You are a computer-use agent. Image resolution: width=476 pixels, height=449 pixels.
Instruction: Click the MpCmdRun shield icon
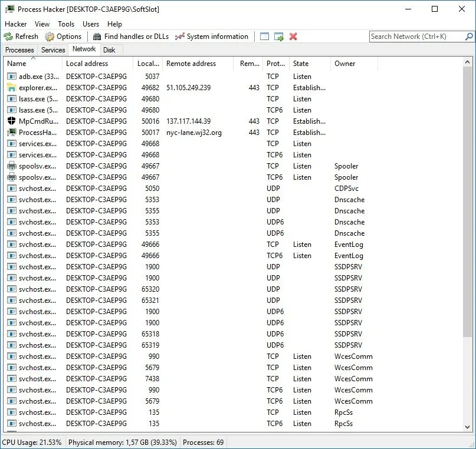coord(12,121)
